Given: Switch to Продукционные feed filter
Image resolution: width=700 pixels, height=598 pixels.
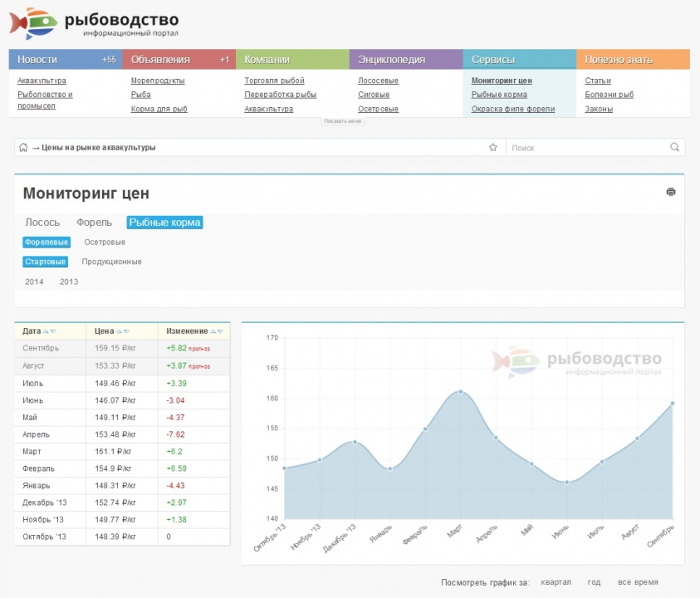Looking at the screenshot, I should point(111,262).
